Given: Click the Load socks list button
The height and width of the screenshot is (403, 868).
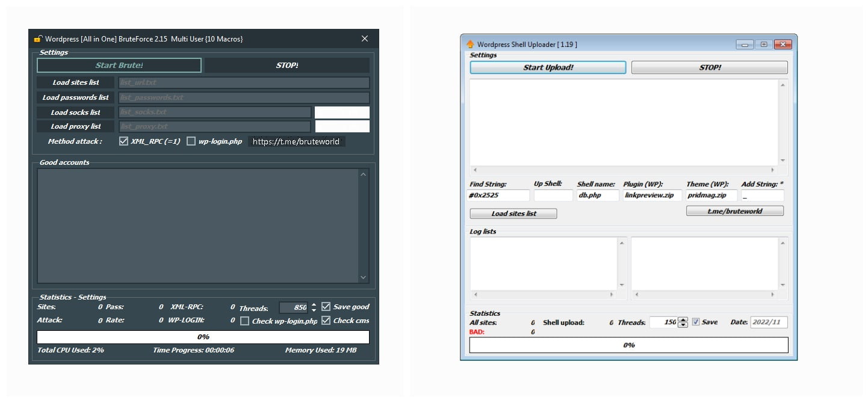Looking at the screenshot, I should 75,112.
